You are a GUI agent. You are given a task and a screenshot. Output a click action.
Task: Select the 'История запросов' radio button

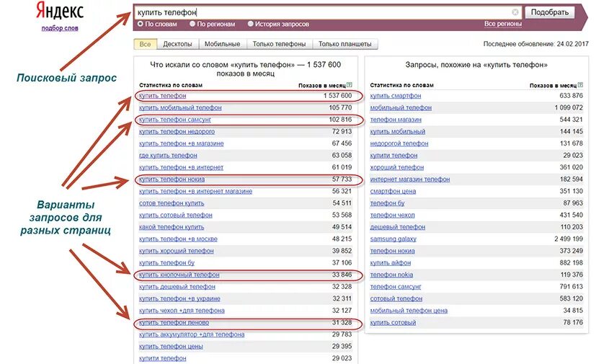coord(251,24)
